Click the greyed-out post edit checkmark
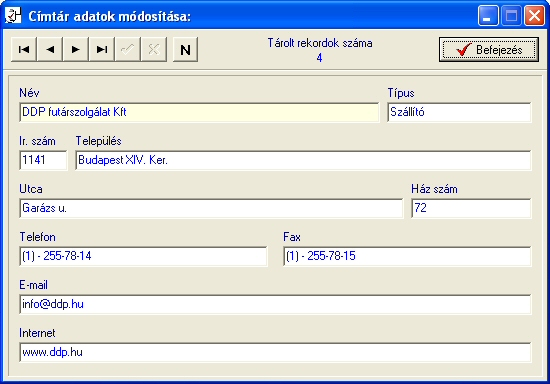 coord(128,49)
